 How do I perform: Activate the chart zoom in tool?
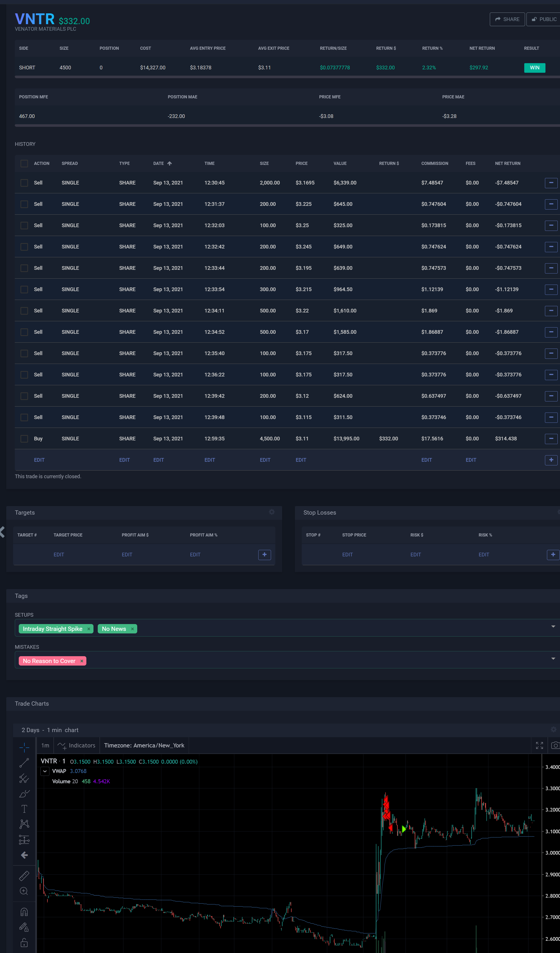coord(24,891)
